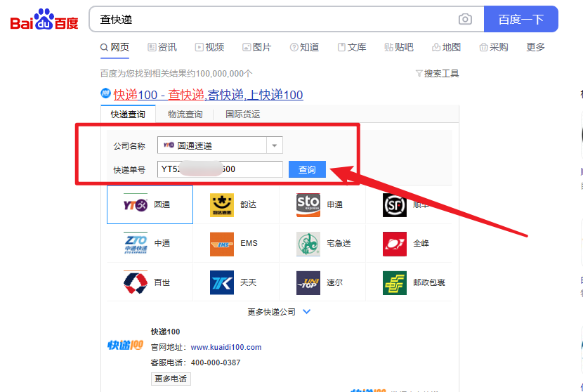Open the 采购 tab
This screenshot has width=583, height=392.
494,47
